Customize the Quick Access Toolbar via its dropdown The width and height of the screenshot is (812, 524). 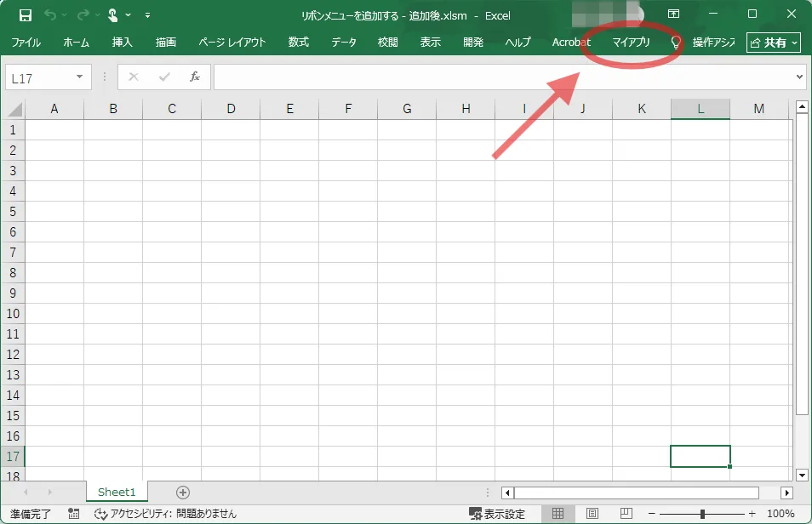tap(147, 15)
